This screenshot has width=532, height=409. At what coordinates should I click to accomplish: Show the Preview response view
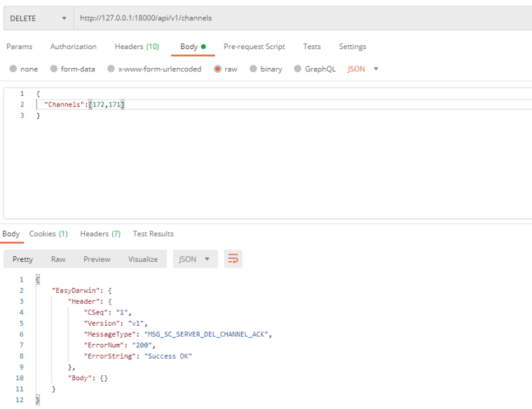(x=97, y=259)
